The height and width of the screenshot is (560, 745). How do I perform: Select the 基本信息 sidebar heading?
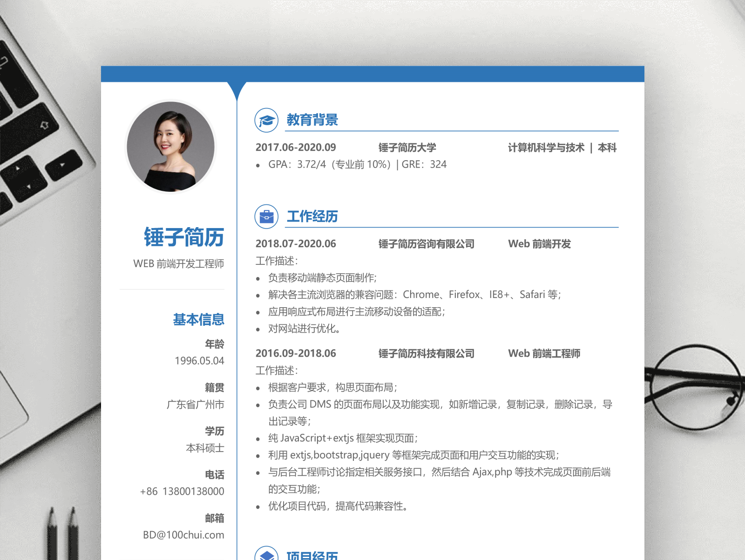(199, 319)
